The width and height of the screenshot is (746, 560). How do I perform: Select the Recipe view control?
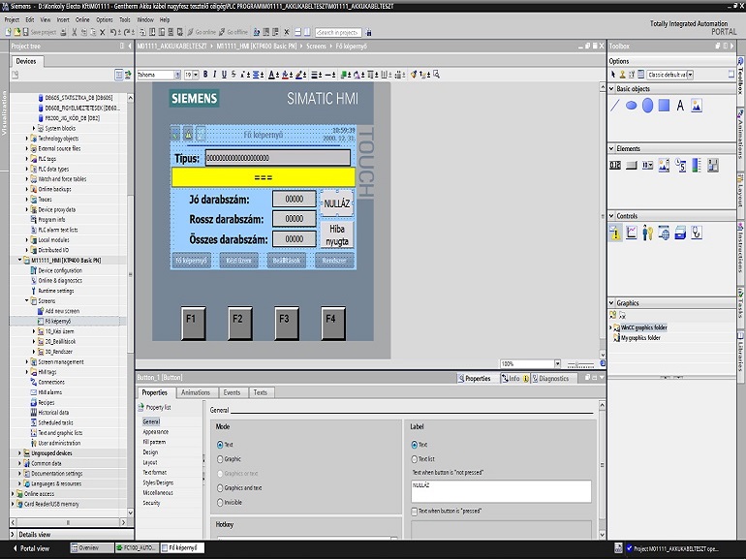[680, 233]
